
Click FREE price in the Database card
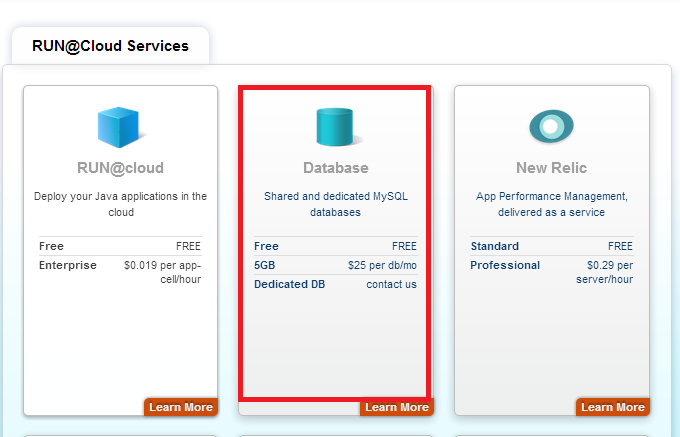404,246
